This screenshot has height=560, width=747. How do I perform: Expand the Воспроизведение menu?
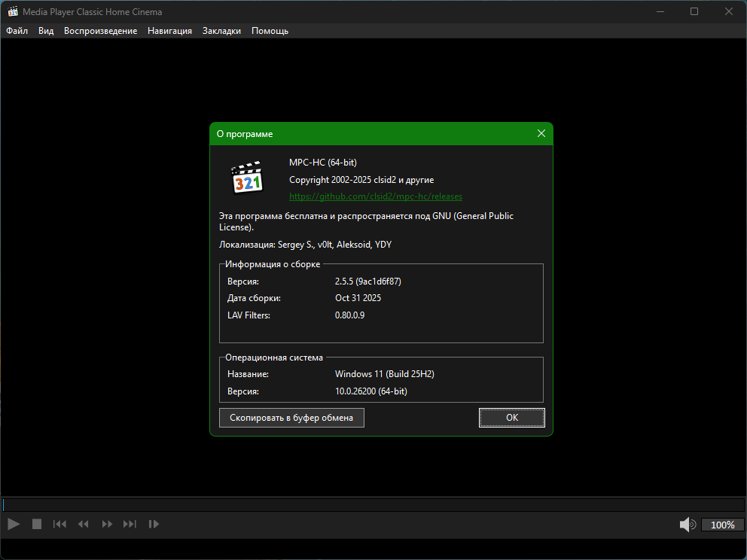point(100,31)
